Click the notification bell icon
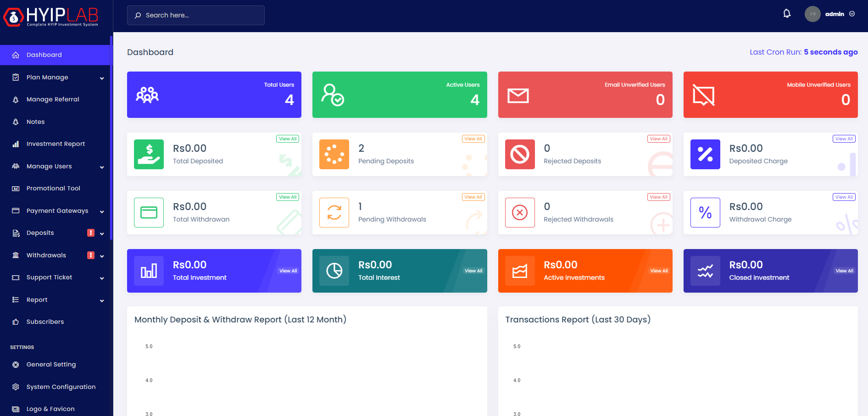The image size is (868, 416). tap(787, 14)
